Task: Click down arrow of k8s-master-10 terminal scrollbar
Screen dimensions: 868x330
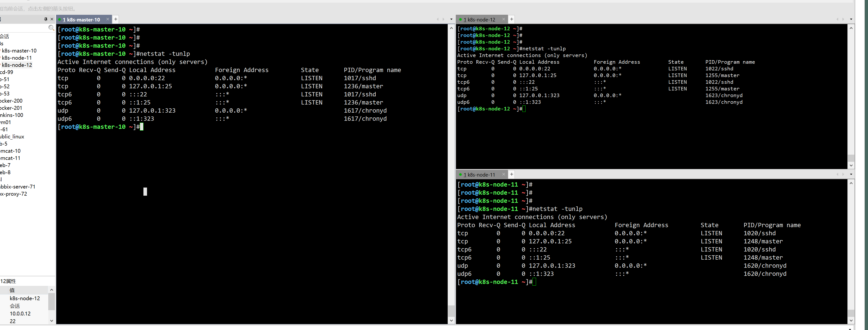Action: (x=452, y=320)
